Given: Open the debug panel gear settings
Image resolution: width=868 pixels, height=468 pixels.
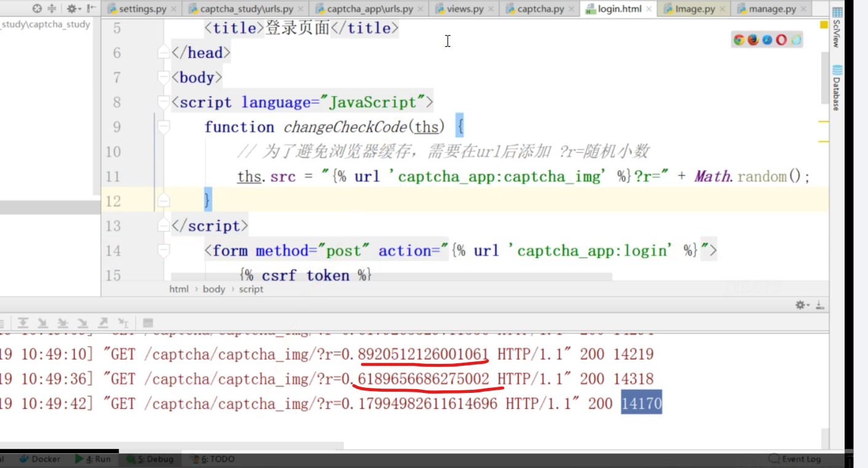Looking at the screenshot, I should (802, 305).
